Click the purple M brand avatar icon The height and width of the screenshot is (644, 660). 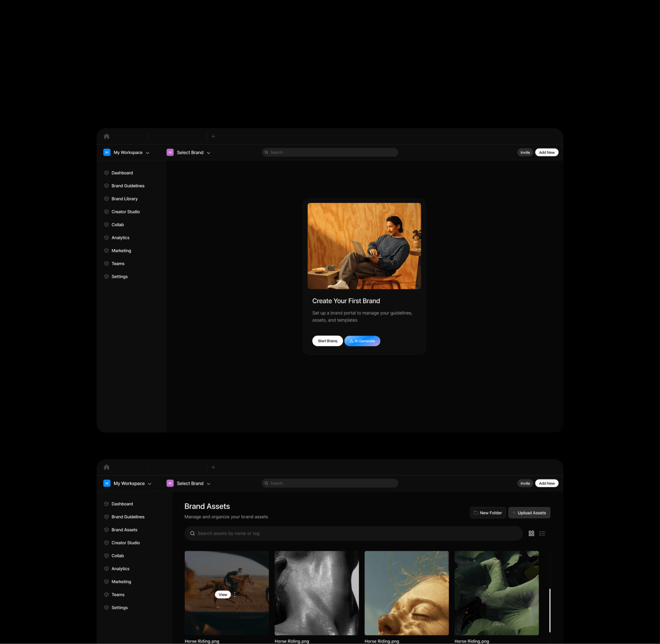click(x=170, y=152)
